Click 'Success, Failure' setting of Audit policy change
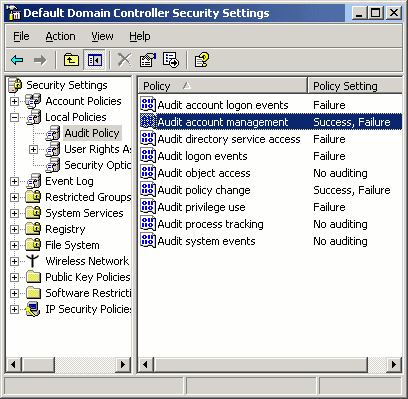This screenshot has height=399, width=408. coord(352,190)
